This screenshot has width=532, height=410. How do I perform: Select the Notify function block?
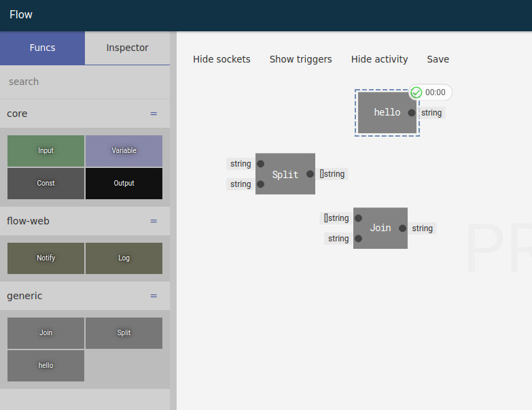click(x=46, y=258)
